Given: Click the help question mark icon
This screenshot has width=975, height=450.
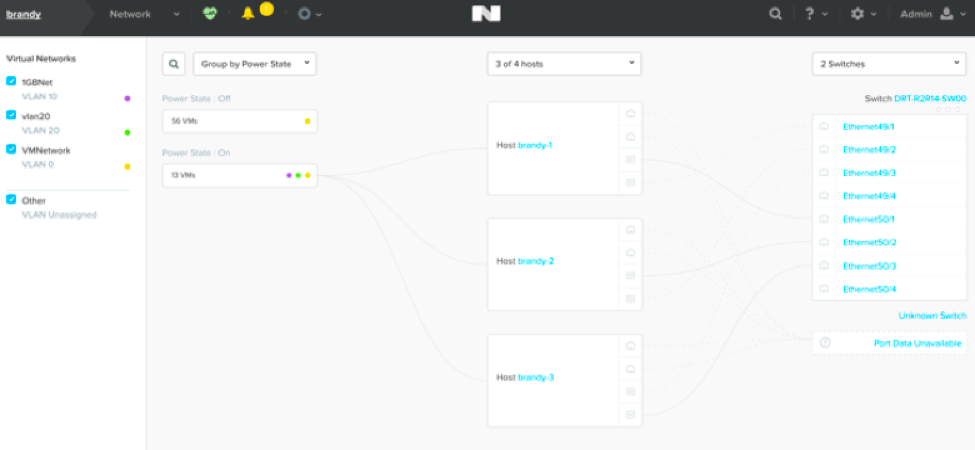Looking at the screenshot, I should (810, 14).
